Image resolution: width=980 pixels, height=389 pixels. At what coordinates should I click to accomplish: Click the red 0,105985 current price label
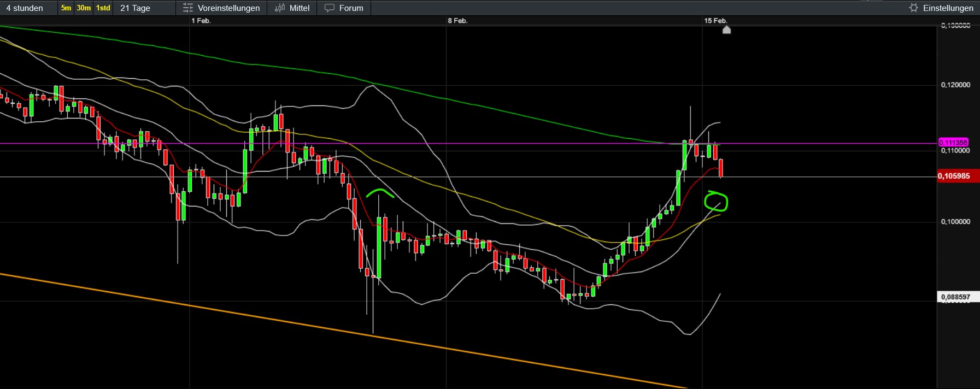955,176
